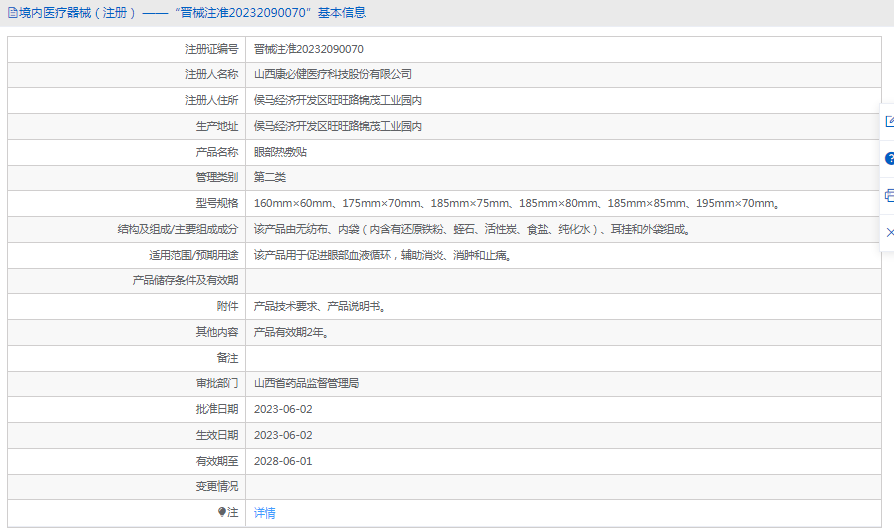Click management category 第二类 value
This screenshot has width=894, height=528.
coord(269,177)
